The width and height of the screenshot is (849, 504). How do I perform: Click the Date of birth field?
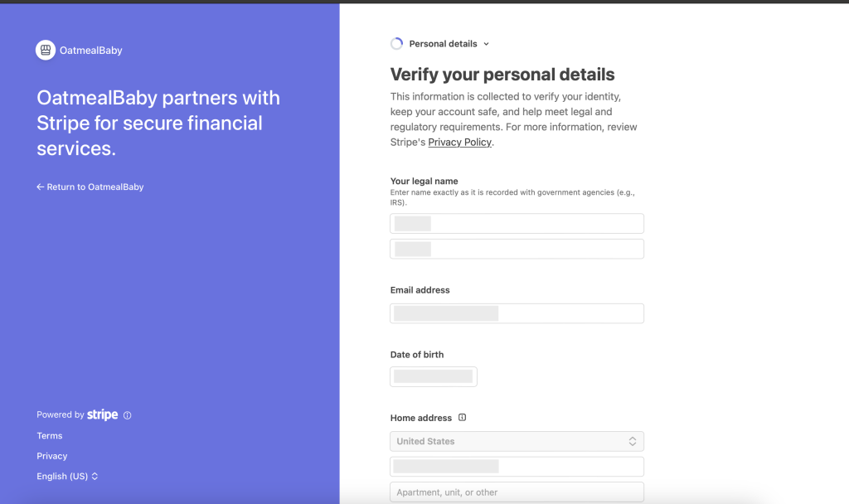[x=433, y=377]
